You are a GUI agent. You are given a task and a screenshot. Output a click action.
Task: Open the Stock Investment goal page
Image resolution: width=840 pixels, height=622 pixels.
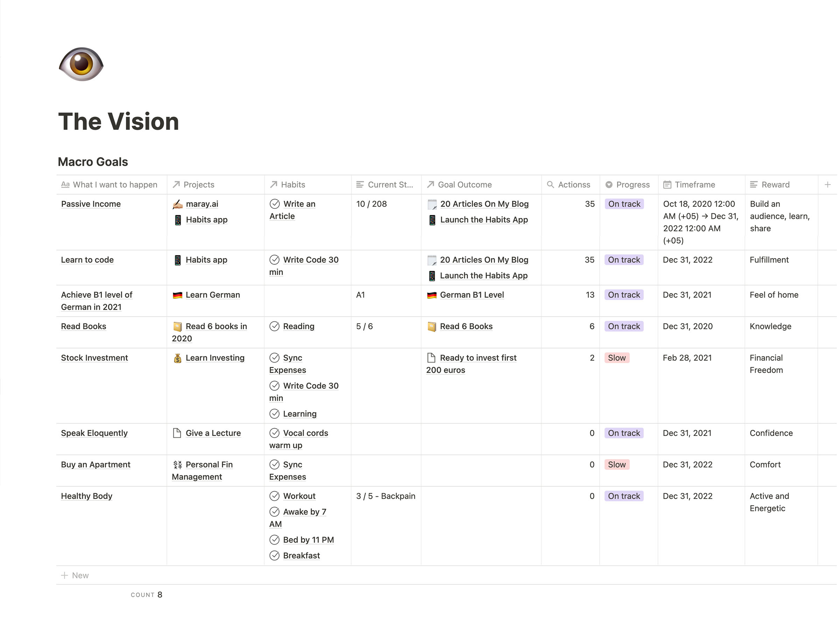(94, 358)
